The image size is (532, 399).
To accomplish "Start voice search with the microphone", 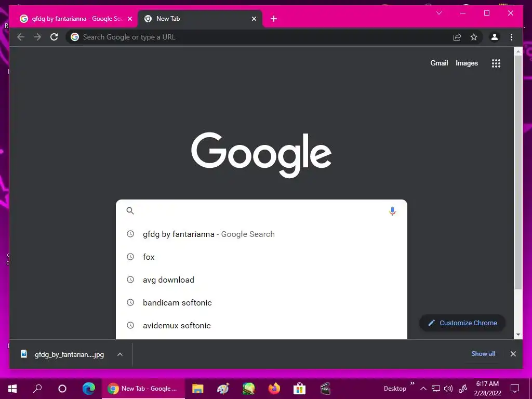I will [392, 211].
